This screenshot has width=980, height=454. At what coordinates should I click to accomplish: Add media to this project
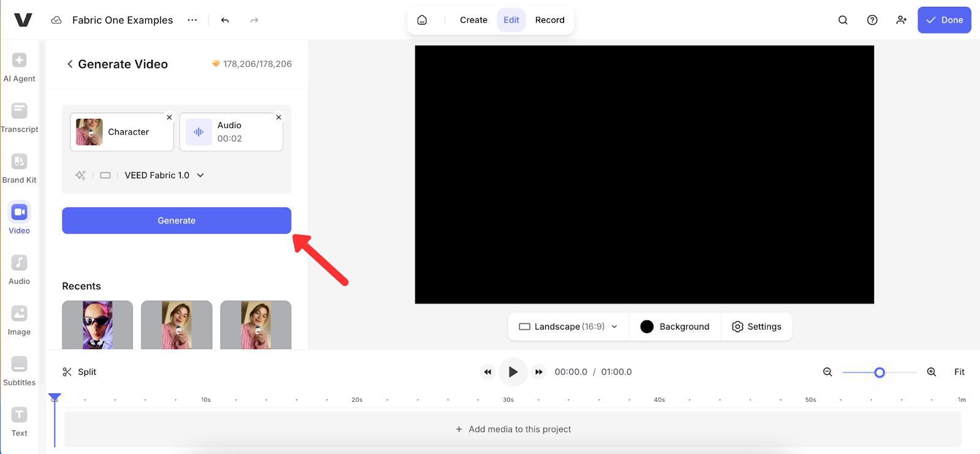point(513,429)
